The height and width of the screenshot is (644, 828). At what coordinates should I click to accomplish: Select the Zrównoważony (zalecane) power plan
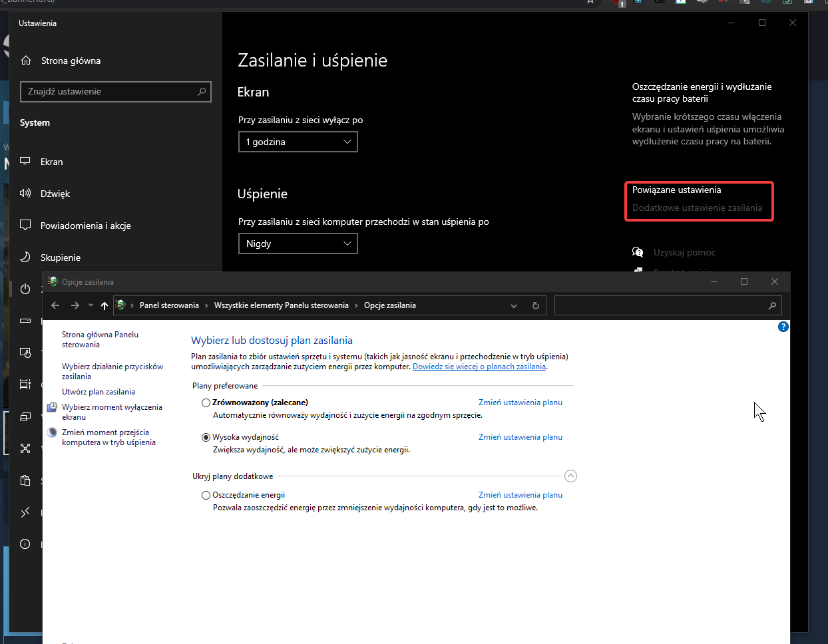[206, 403]
